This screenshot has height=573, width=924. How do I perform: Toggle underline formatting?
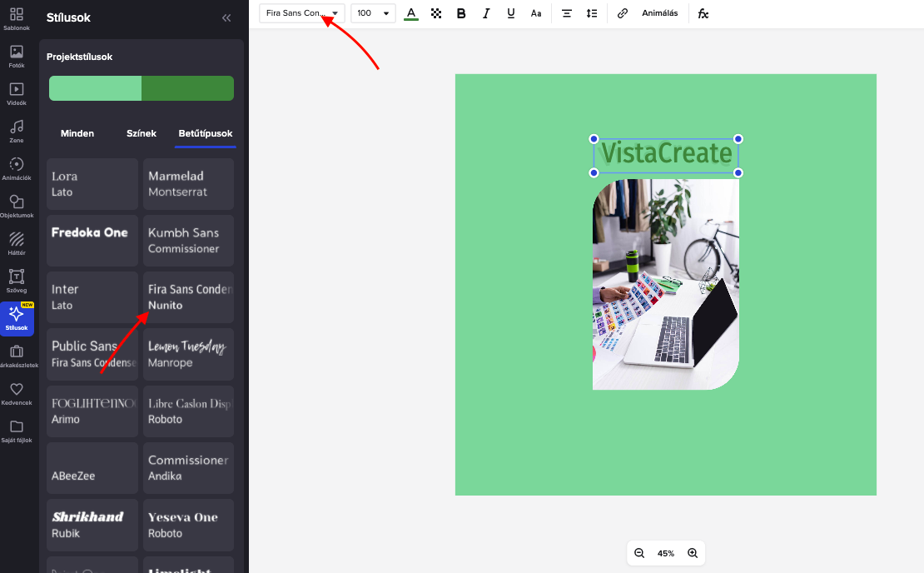[511, 13]
